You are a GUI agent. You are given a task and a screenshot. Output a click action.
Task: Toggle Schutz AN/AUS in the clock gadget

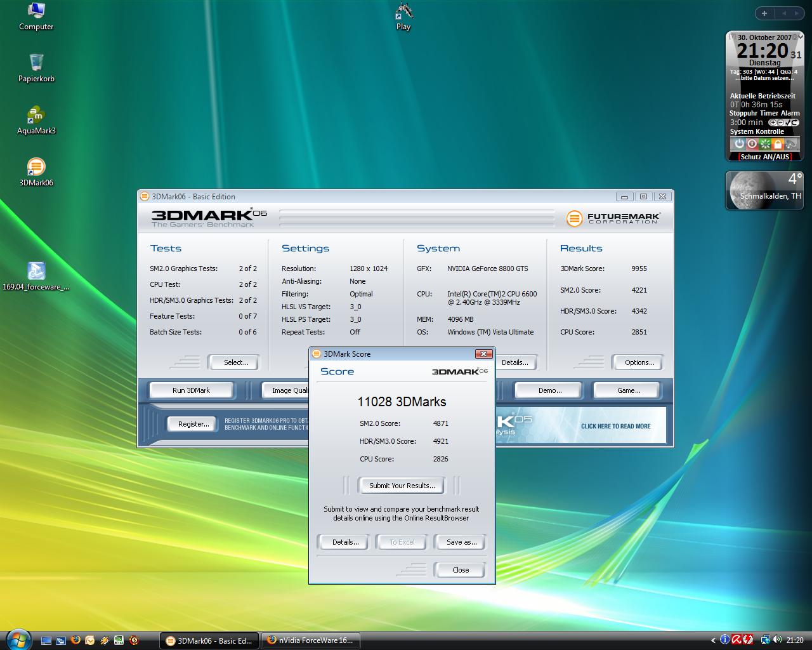click(x=765, y=157)
